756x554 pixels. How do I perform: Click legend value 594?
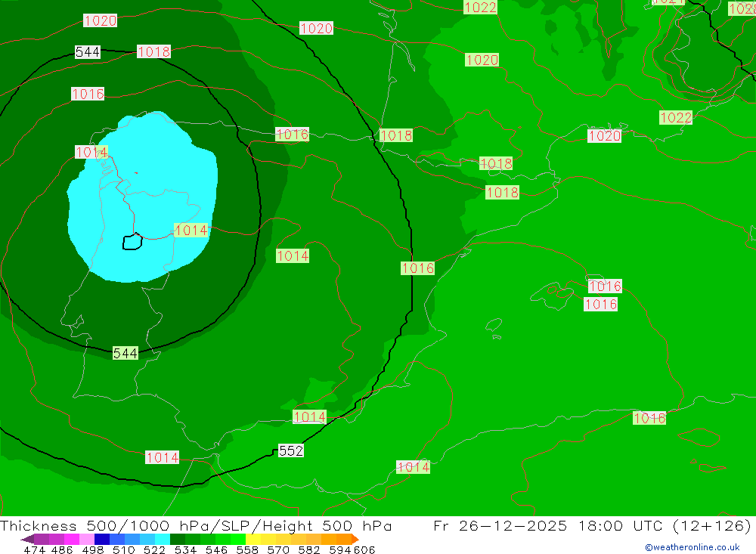coord(340,549)
